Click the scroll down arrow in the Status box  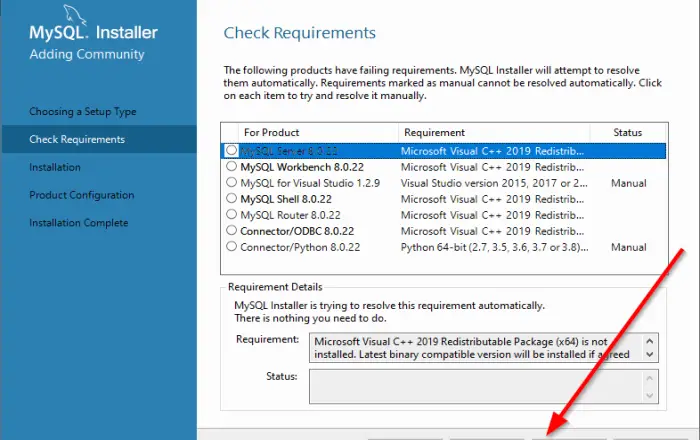click(x=650, y=395)
